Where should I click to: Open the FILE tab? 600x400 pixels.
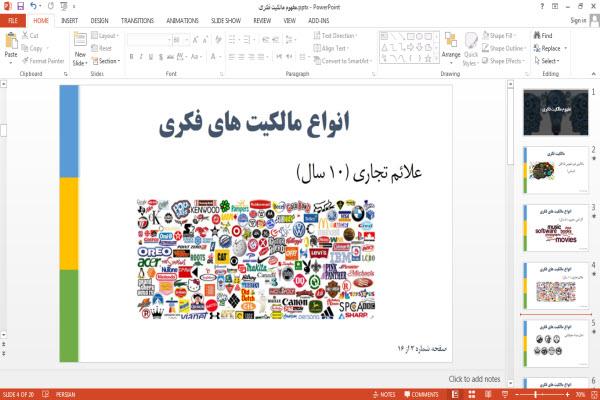13,21
